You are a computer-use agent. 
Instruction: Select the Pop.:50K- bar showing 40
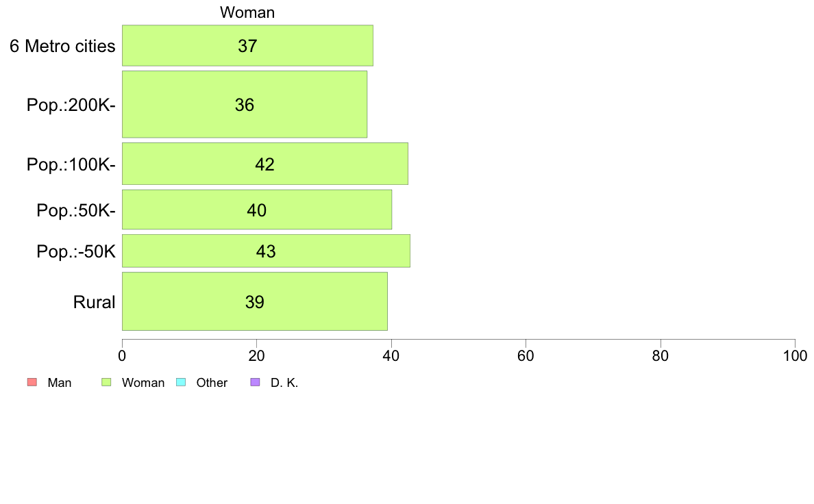point(257,210)
